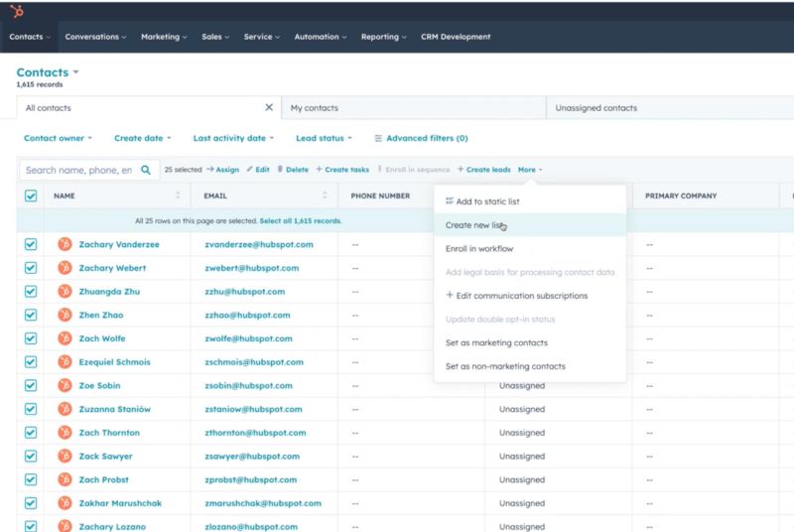Choose Create new list option
This screenshot has width=794, height=532.
pyautogui.click(x=530, y=225)
